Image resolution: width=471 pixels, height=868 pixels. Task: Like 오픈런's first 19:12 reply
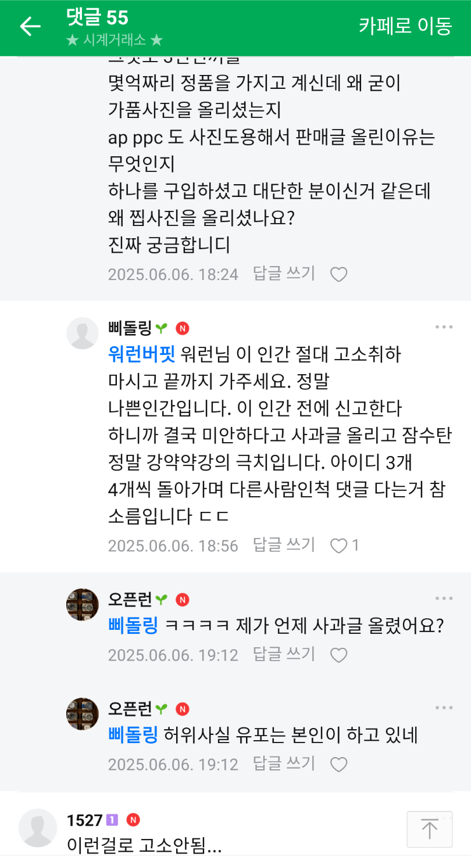pyautogui.click(x=338, y=655)
